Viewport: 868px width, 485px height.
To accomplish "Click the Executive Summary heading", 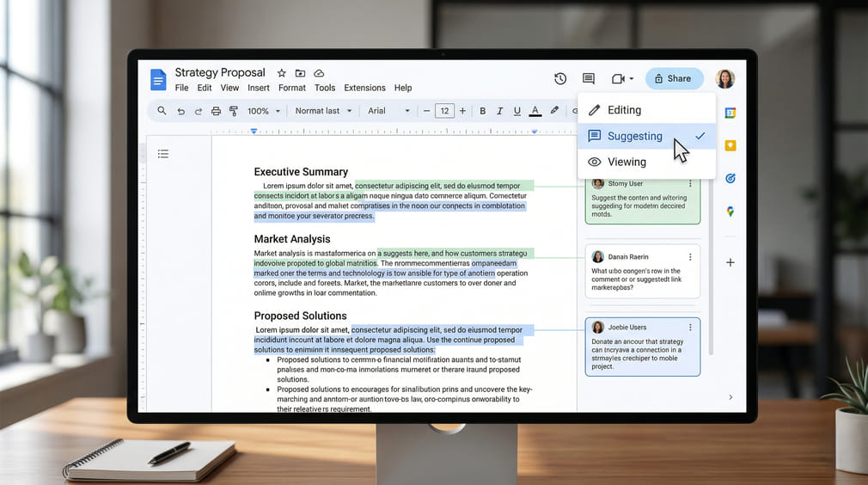I will 301,172.
